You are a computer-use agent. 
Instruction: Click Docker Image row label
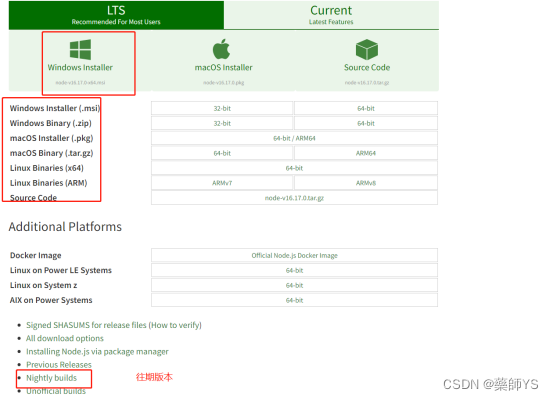click(x=36, y=255)
